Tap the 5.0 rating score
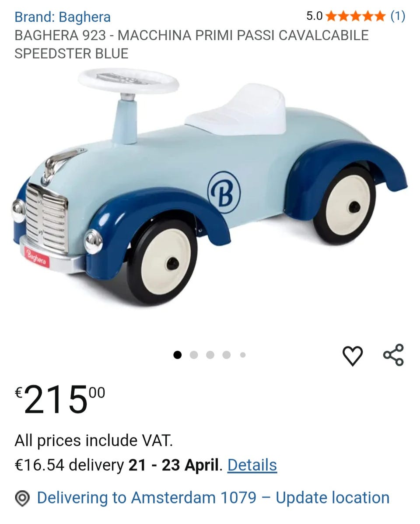This screenshot has width=420, height=524. 314,16
